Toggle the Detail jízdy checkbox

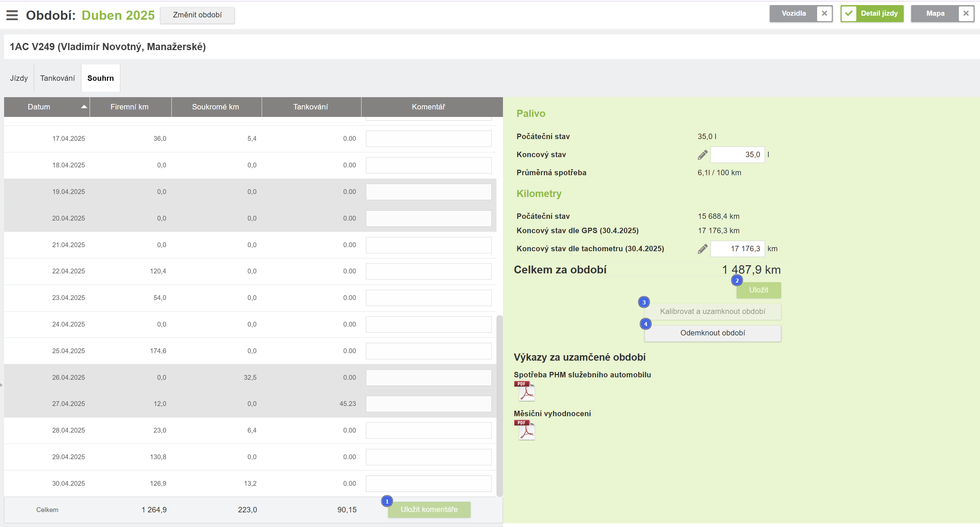(849, 14)
